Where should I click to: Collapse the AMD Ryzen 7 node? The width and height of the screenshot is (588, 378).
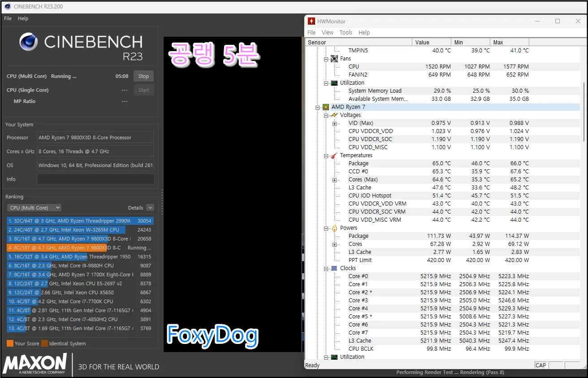[318, 107]
